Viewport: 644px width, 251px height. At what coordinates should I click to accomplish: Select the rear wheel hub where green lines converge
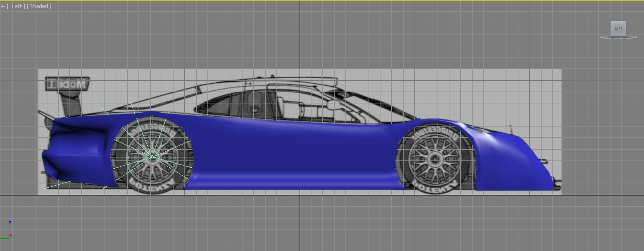click(x=151, y=154)
